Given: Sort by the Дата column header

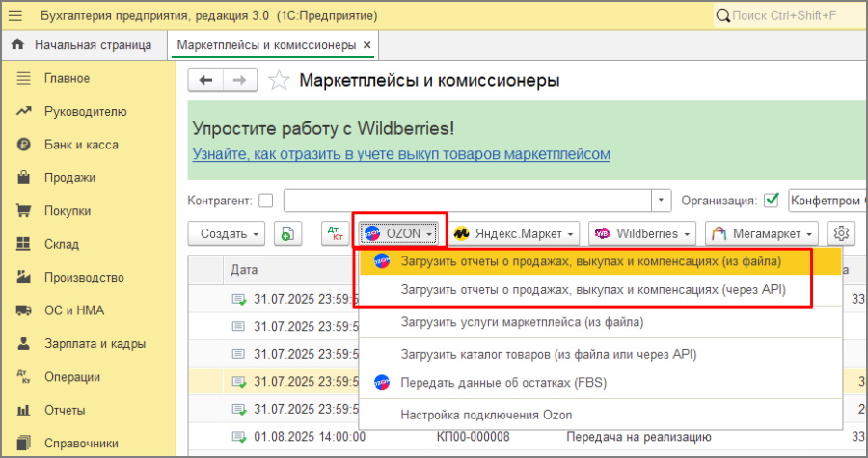Looking at the screenshot, I should [x=244, y=270].
